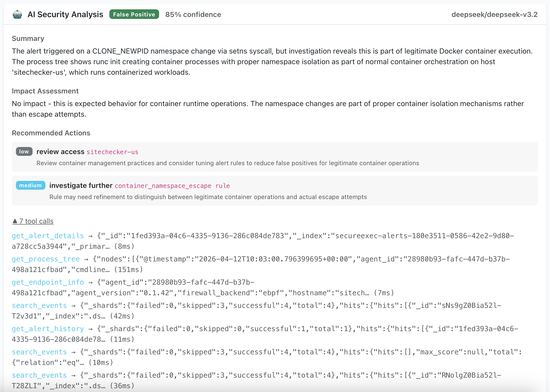The width and height of the screenshot is (550, 392).
Task: Open the first search_events tool call
Action: point(39,305)
